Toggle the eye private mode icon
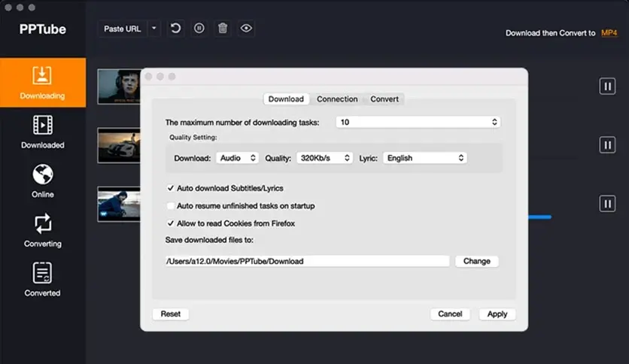This screenshot has height=364, width=629. [246, 29]
